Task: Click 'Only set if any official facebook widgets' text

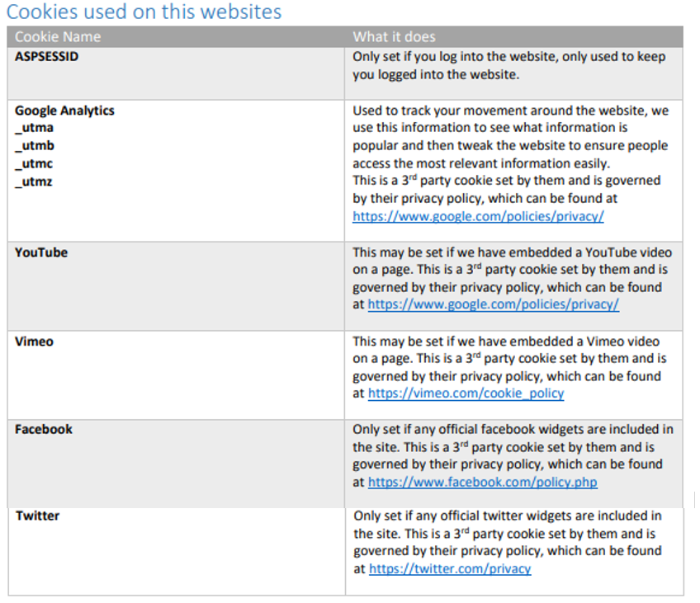Action: tap(513, 429)
